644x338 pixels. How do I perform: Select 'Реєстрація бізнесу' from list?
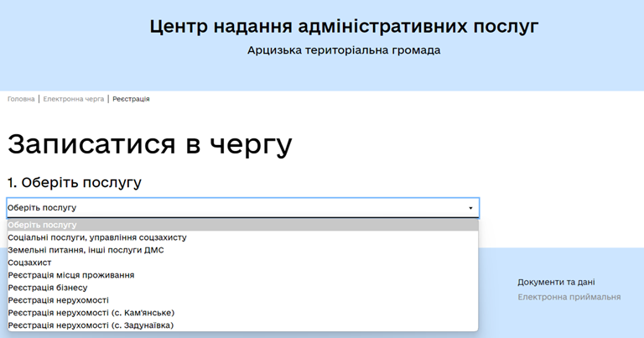point(242,288)
